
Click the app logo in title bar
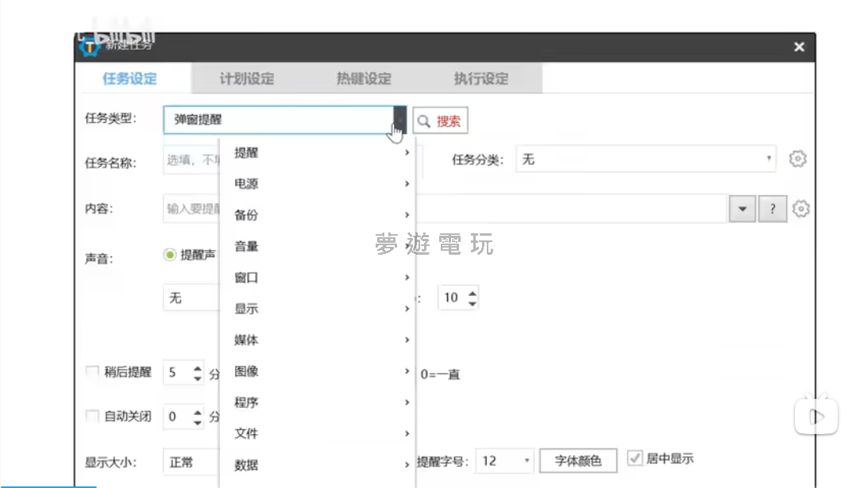(x=90, y=48)
